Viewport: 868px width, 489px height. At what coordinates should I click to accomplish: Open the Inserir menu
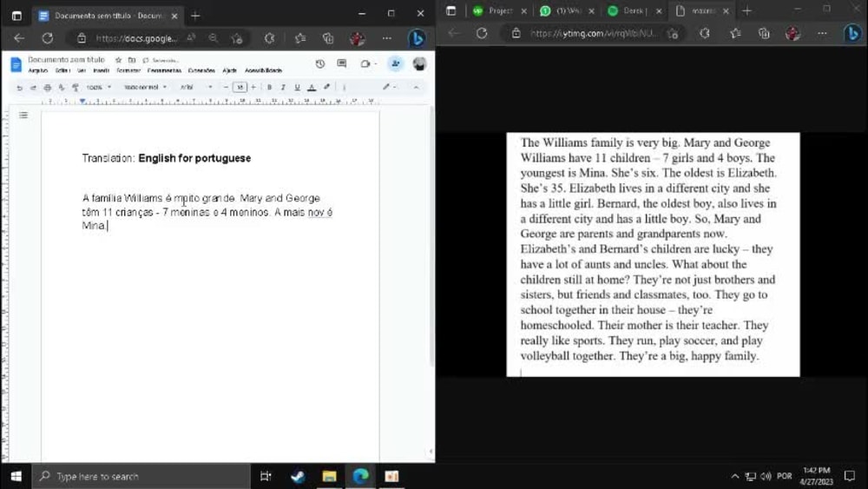102,71
